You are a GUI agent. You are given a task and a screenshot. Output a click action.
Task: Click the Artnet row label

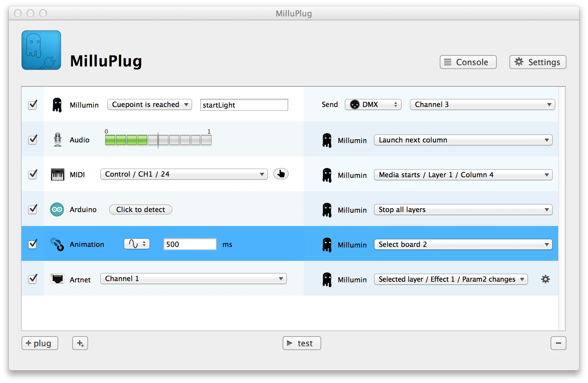(x=80, y=280)
